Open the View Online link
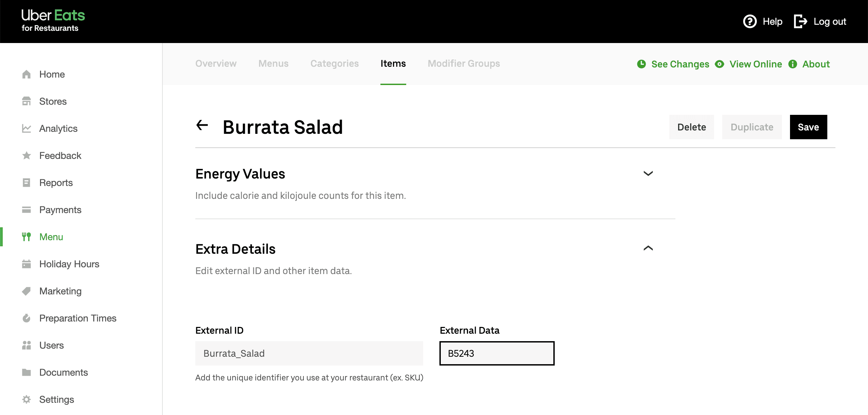This screenshot has width=868, height=415. pos(756,64)
